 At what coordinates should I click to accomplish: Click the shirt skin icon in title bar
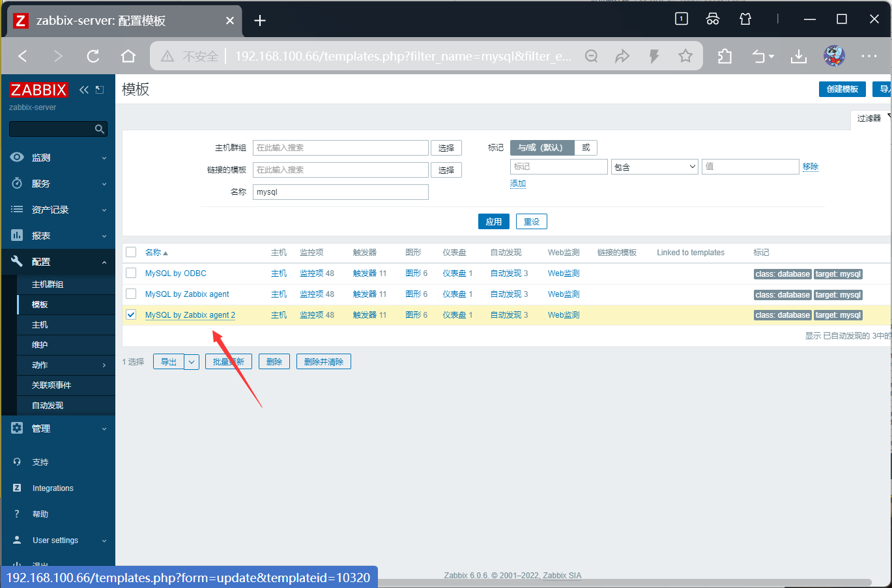[745, 19]
